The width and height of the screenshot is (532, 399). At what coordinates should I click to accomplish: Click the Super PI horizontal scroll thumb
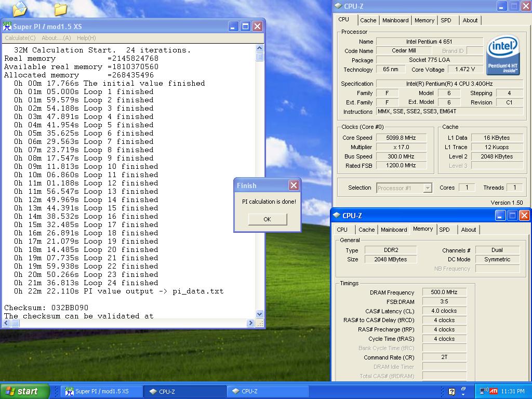tap(15, 323)
